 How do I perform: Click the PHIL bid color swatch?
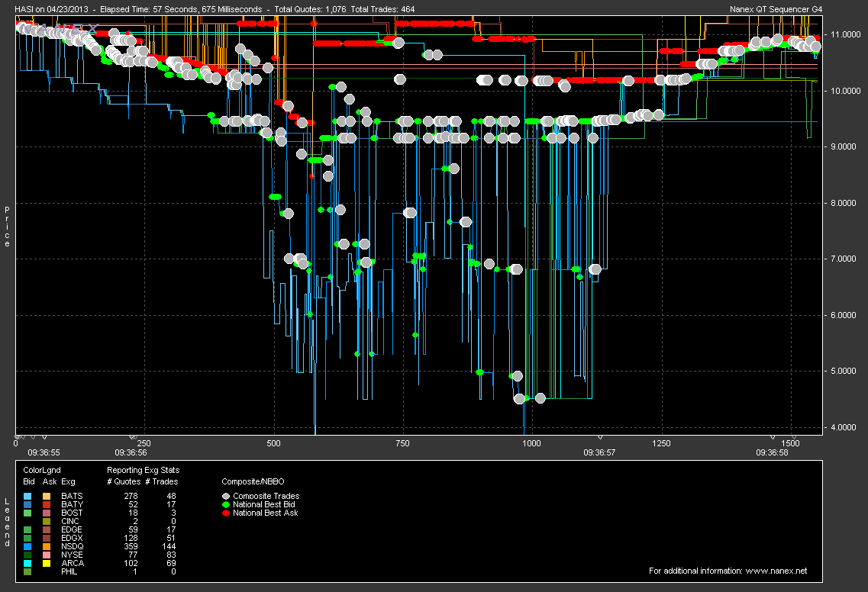(x=27, y=571)
